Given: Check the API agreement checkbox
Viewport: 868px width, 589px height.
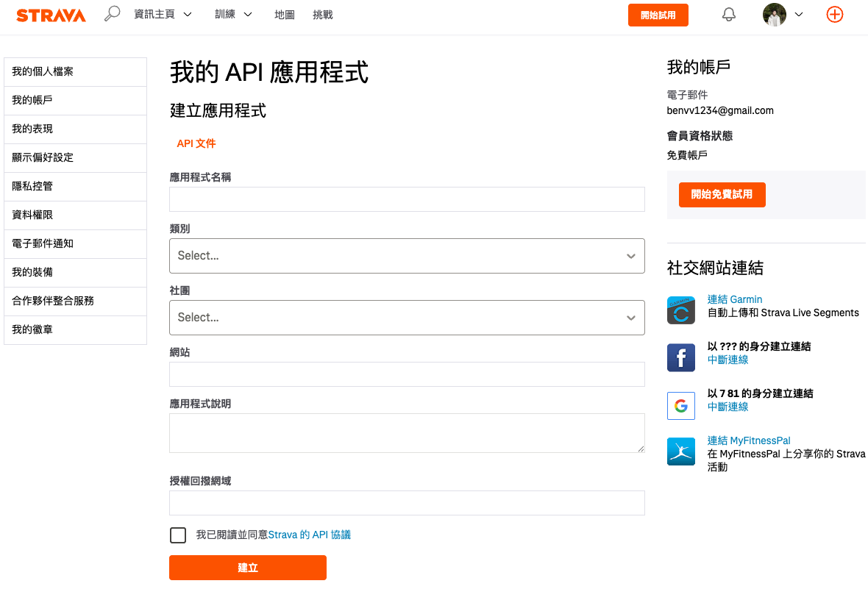Looking at the screenshot, I should (178, 535).
